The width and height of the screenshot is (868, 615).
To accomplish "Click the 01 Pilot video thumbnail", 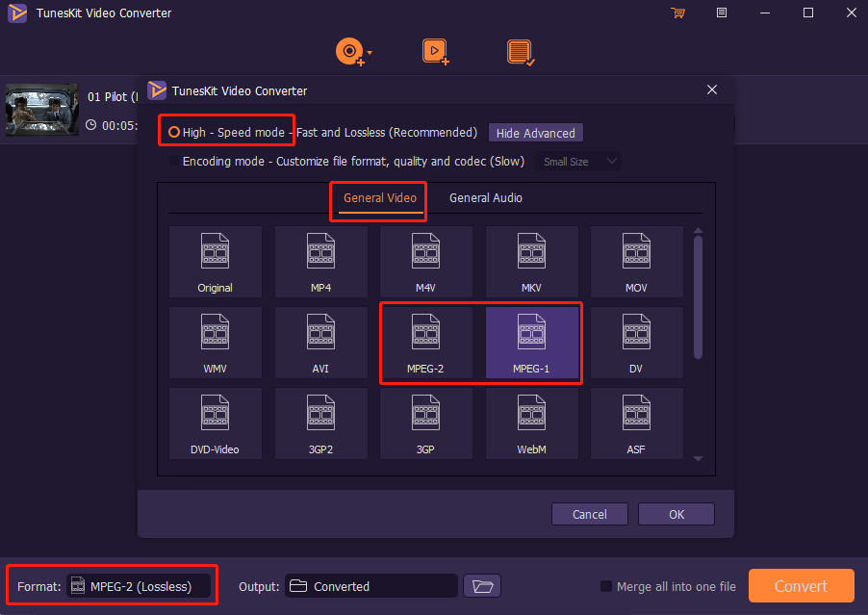I will click(x=42, y=110).
